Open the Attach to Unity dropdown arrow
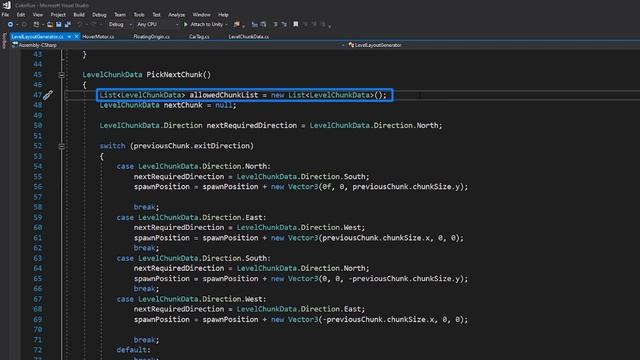The height and width of the screenshot is (360, 640). pos(227,25)
